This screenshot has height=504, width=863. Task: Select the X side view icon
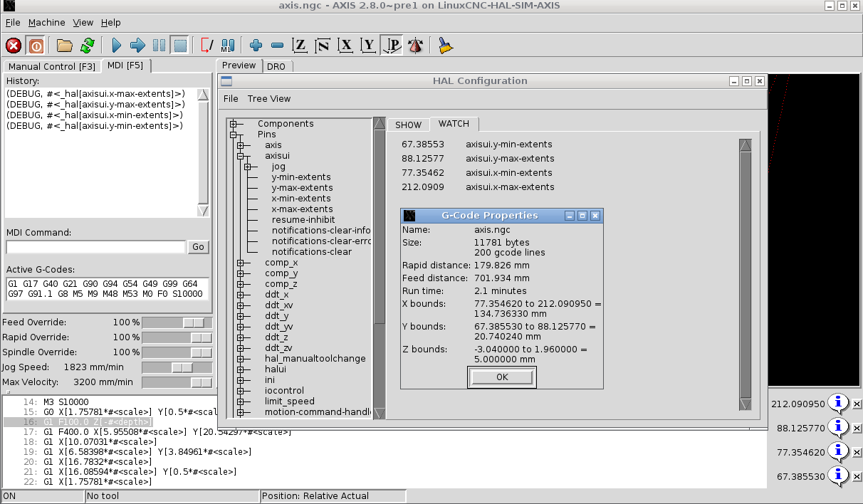pos(346,46)
